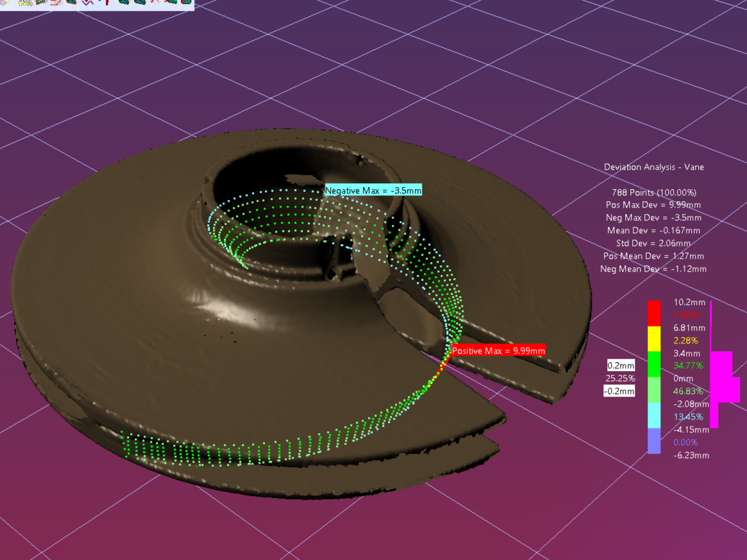Pick the dark green legend color band

tap(654, 364)
